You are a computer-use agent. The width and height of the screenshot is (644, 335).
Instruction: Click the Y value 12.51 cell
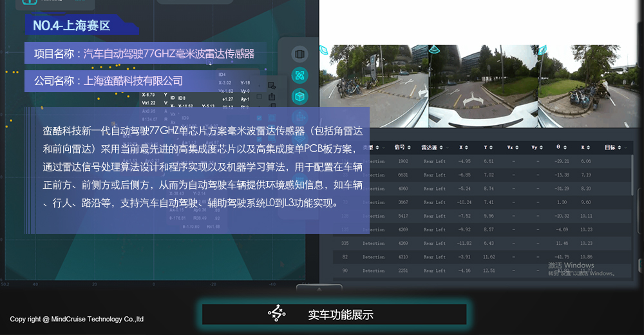click(489, 271)
